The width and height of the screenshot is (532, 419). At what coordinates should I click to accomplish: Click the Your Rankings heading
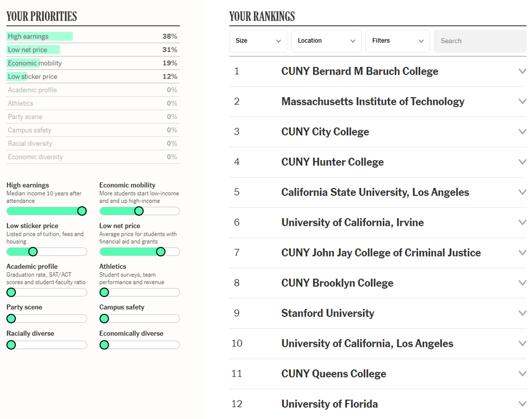pyautogui.click(x=262, y=16)
